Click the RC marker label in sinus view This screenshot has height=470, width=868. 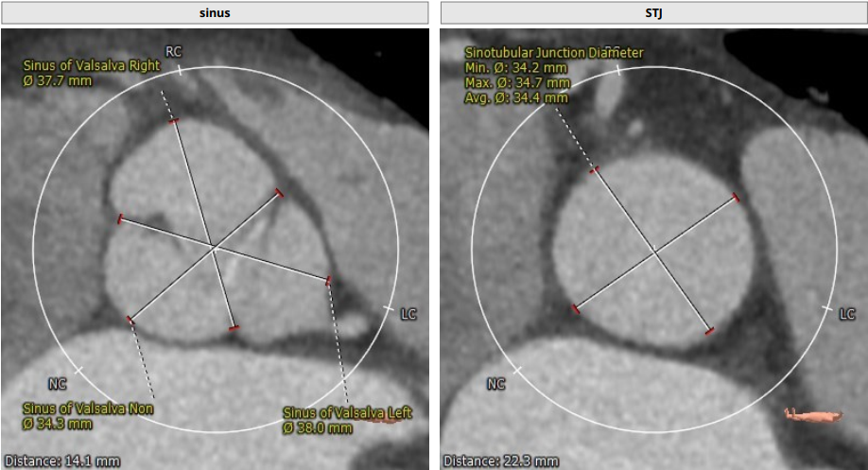[x=173, y=51]
